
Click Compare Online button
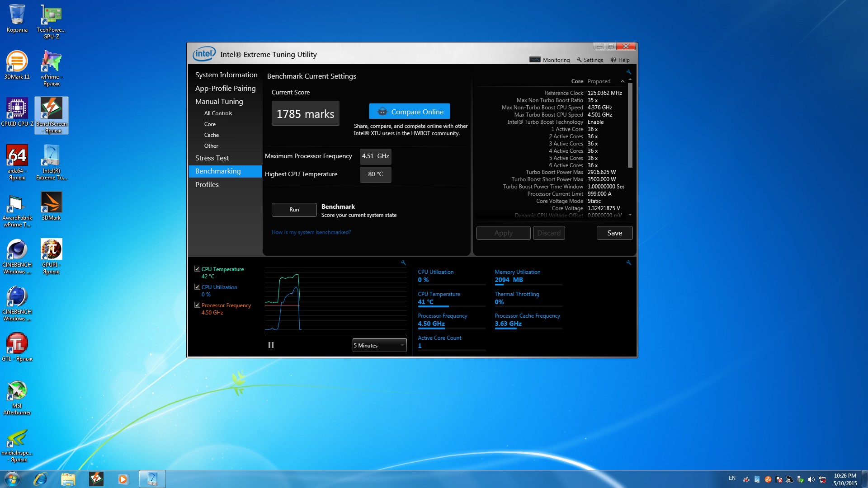[x=410, y=112]
